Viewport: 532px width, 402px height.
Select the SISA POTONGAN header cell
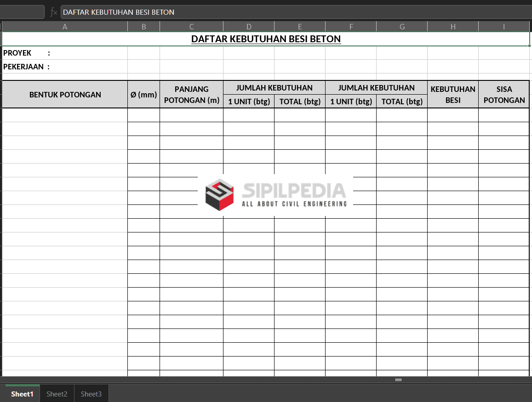pos(504,95)
